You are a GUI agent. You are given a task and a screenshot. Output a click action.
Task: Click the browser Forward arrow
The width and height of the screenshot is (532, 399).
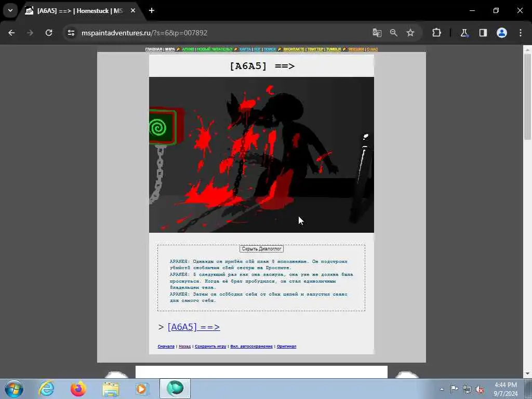point(30,33)
